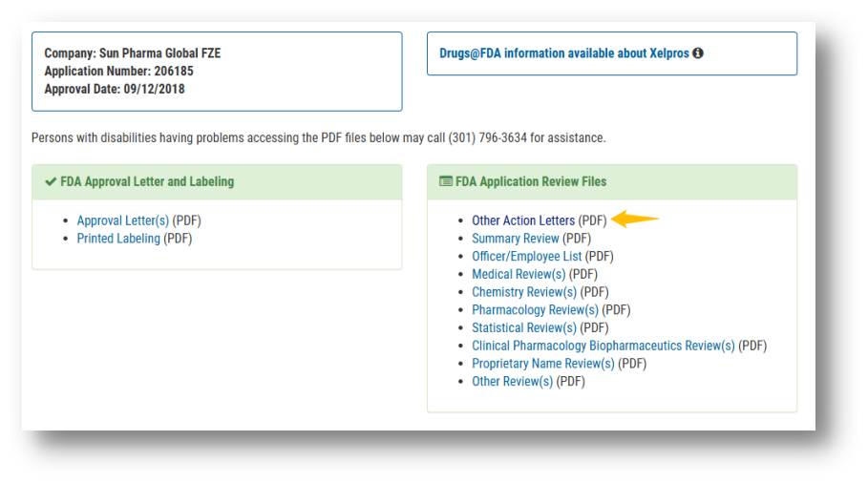The image size is (868, 483).
Task: Click the Sun Pharma Global FZE company info box
Action: (x=217, y=72)
